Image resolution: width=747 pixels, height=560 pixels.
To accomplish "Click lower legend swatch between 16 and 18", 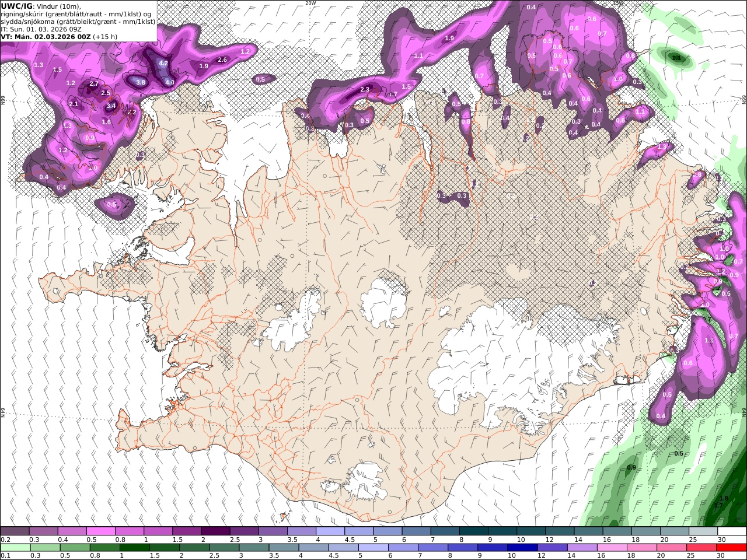I will [612, 547].
